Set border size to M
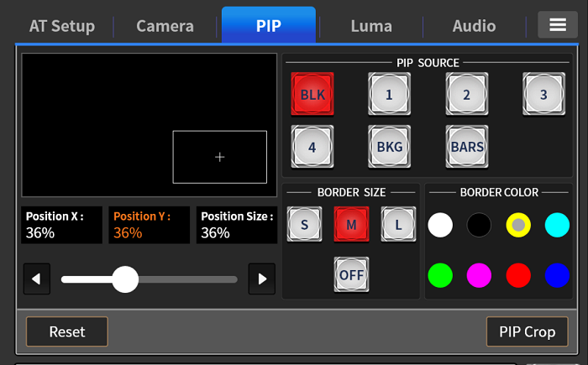Image resolution: width=588 pixels, height=365 pixels. [350, 224]
